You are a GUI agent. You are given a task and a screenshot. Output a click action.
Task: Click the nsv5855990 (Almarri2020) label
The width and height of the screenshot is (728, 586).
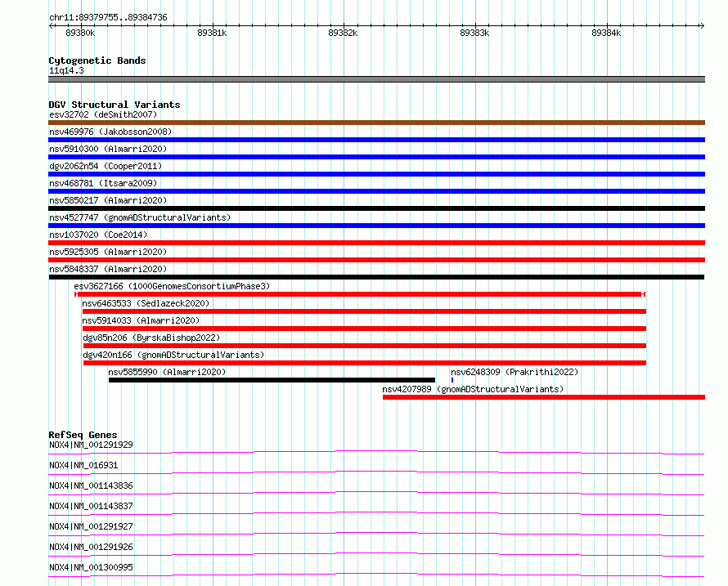pos(167,372)
